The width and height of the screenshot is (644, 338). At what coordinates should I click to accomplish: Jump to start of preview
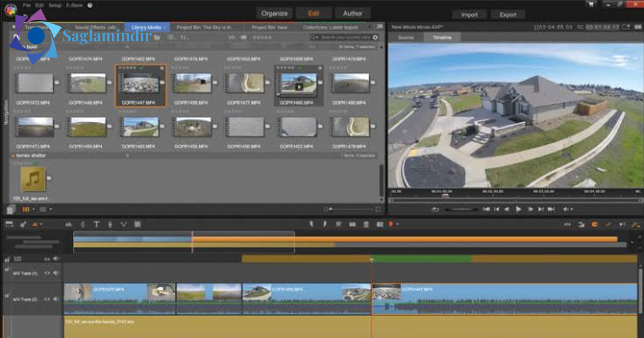486,209
